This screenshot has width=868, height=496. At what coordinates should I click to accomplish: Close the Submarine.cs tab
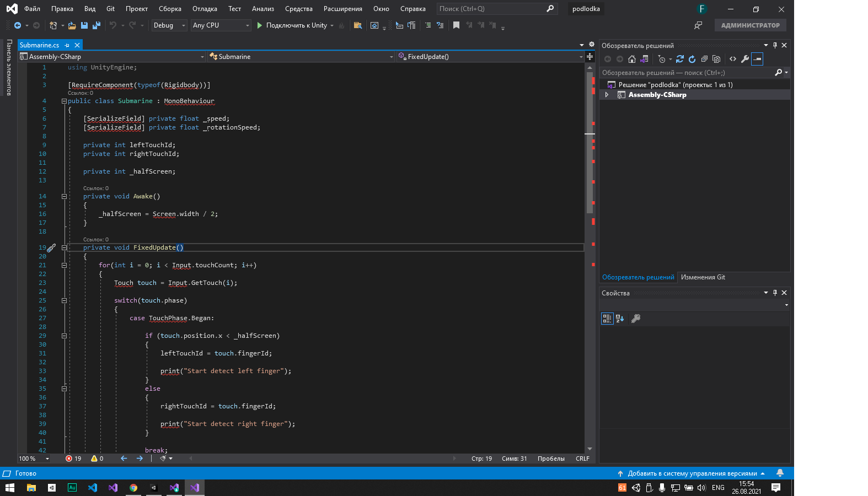click(x=77, y=45)
